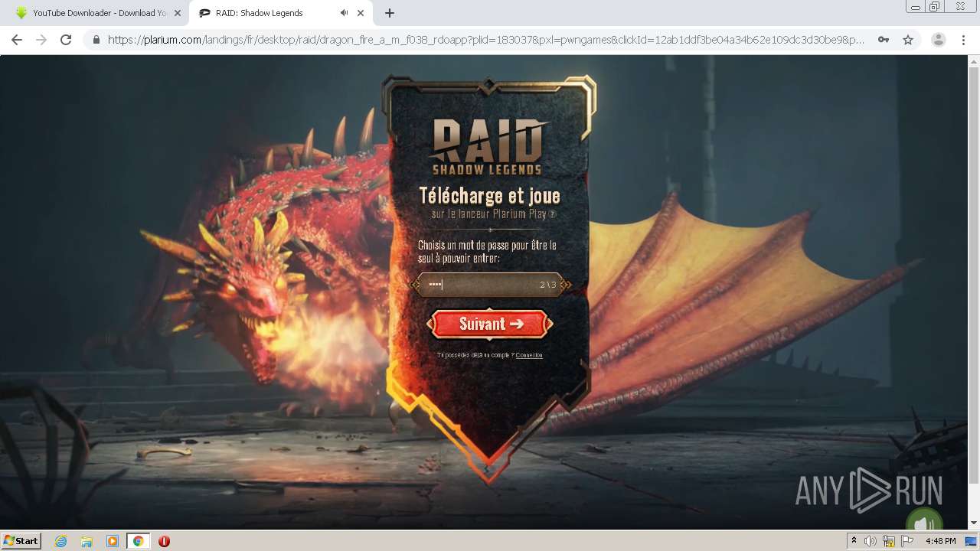Open saved passwords key icon
This screenshot has width=980, height=551.
(884, 40)
